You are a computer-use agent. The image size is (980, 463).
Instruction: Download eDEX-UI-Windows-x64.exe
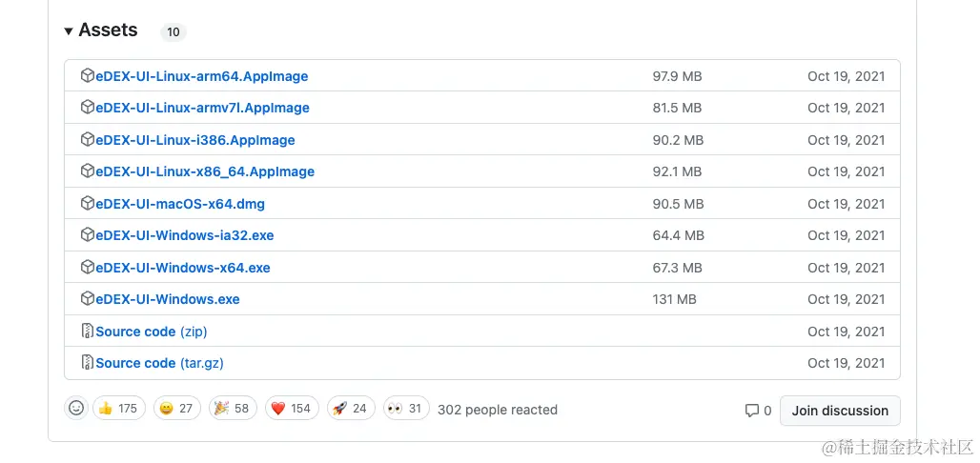pyautogui.click(x=183, y=268)
